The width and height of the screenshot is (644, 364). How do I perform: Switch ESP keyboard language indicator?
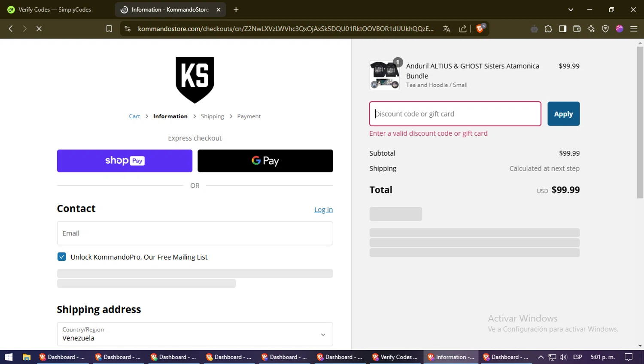coord(577,357)
